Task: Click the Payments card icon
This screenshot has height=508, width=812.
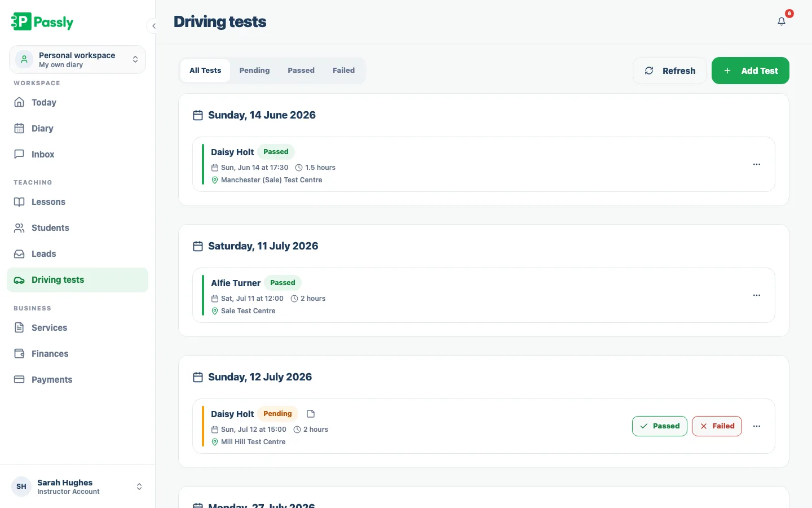Action: tap(19, 379)
